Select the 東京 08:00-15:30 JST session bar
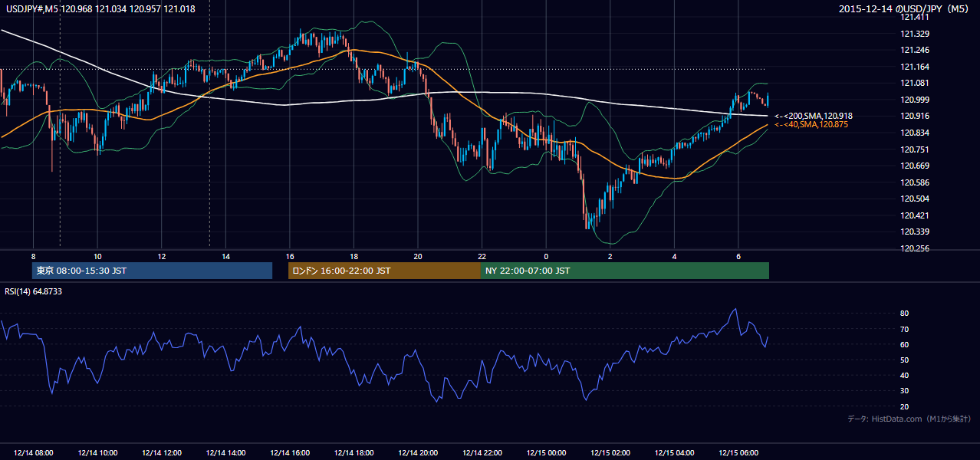Image resolution: width=980 pixels, height=460 pixels. [x=152, y=271]
